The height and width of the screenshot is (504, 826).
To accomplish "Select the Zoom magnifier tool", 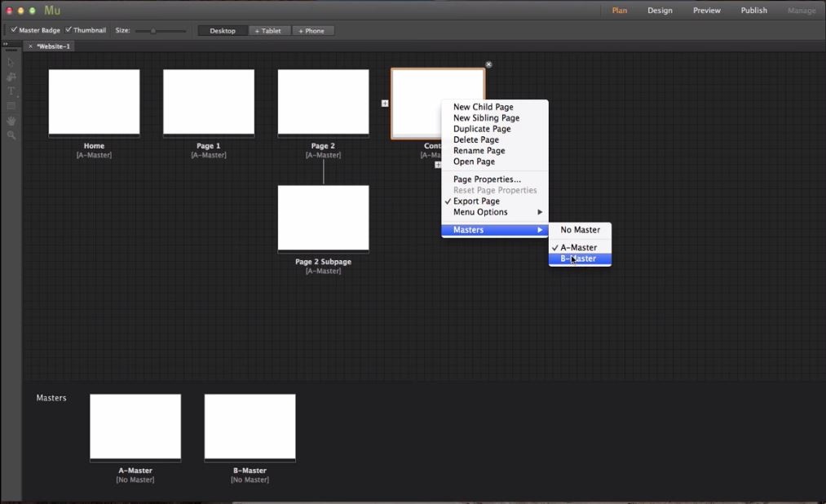I will click(x=11, y=135).
